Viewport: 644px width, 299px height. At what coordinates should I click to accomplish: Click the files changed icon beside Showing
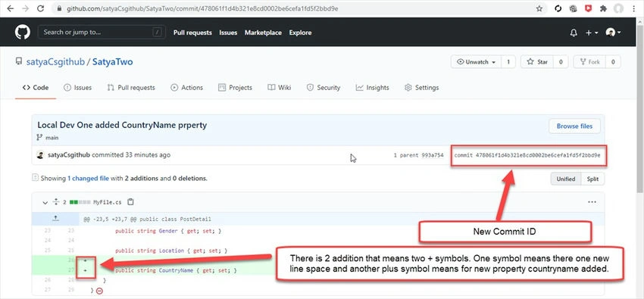pyautogui.click(x=36, y=178)
